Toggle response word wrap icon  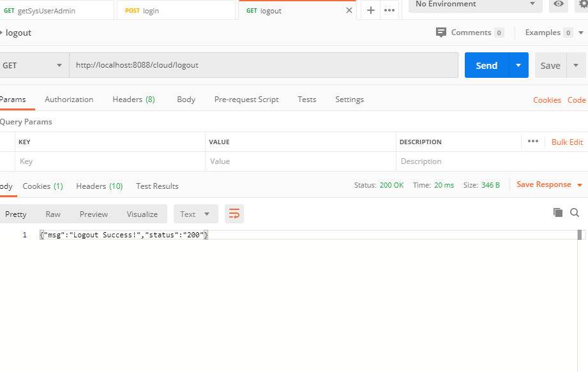(234, 214)
